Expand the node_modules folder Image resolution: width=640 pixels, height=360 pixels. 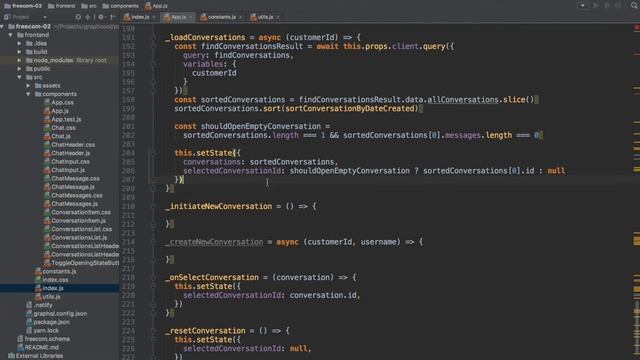(x=19, y=60)
